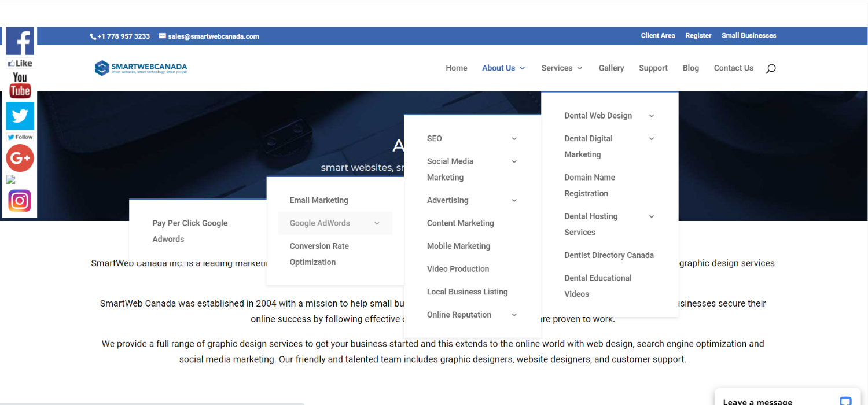This screenshot has height=405, width=868.
Task: Select Dental Web Design
Action: [598, 116]
